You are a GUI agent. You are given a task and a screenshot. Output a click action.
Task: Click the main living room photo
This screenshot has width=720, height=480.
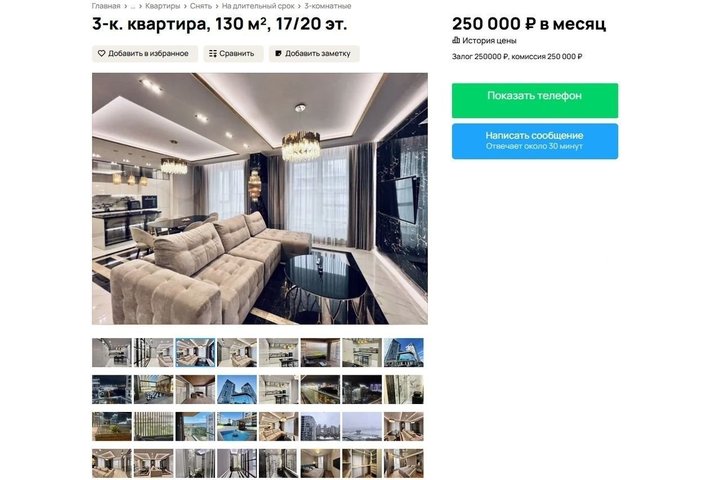pos(259,198)
